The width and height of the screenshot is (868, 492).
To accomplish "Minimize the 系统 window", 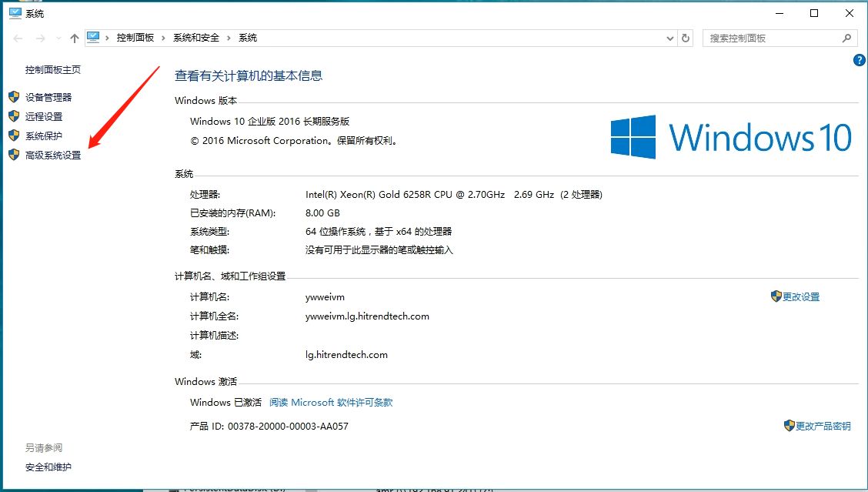I will tap(780, 13).
